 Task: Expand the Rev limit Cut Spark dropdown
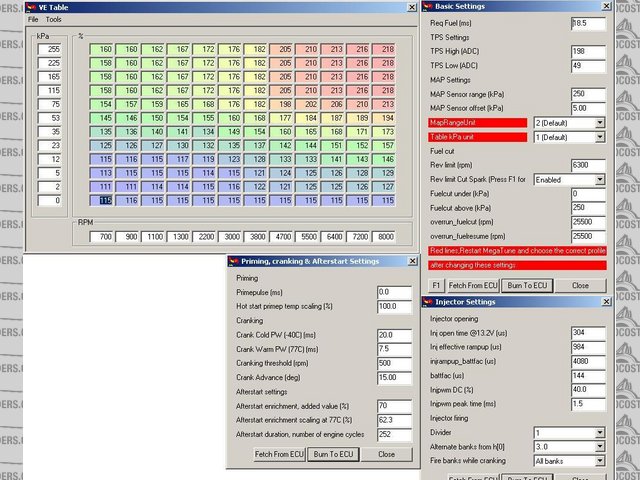pyautogui.click(x=600, y=178)
